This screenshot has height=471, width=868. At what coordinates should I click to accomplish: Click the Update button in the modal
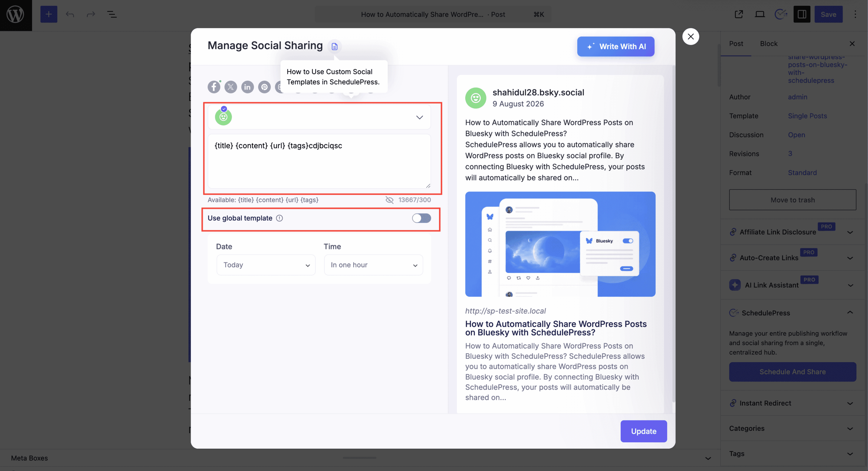tap(643, 431)
